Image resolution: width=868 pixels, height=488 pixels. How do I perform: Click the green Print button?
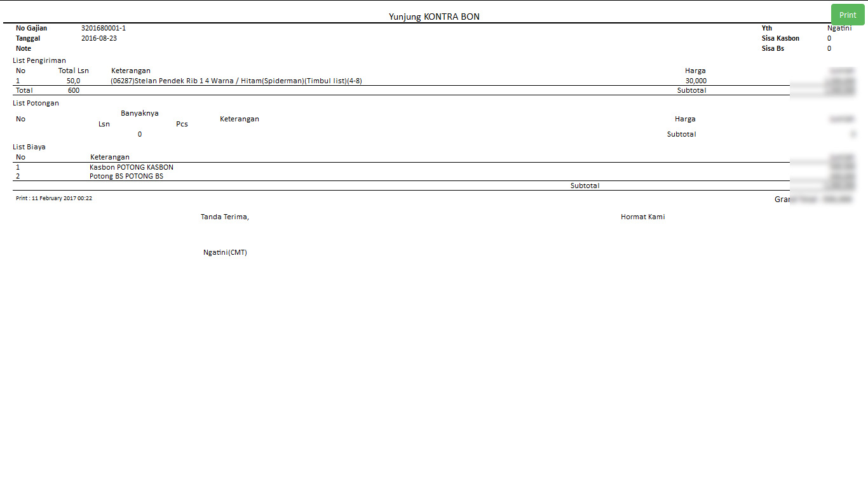(847, 15)
